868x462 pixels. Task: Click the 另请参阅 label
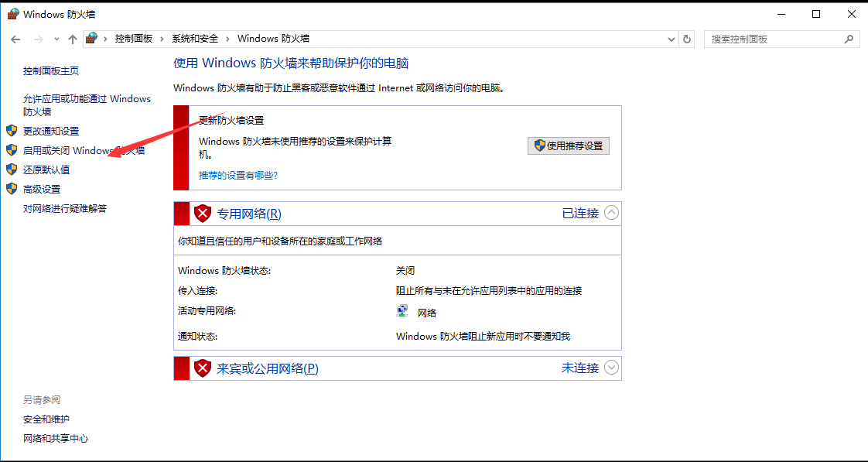(x=42, y=399)
